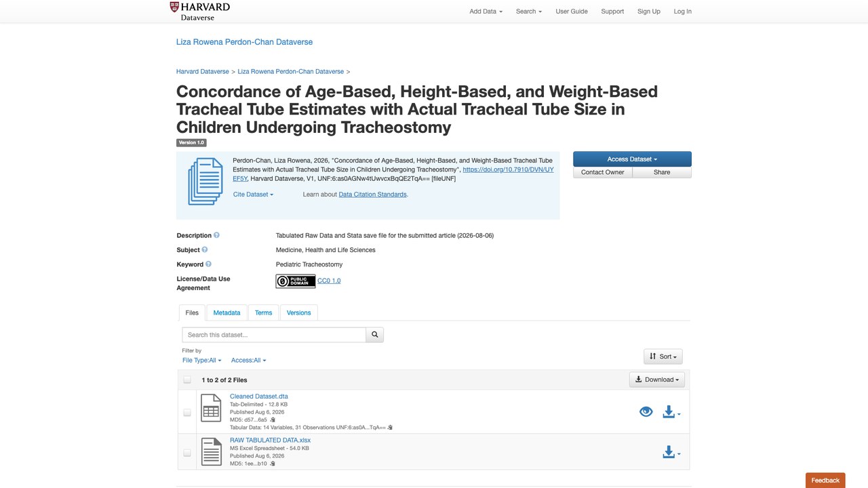Switch to the Metadata tab
Screen dimensions: 868x488
click(x=226, y=312)
